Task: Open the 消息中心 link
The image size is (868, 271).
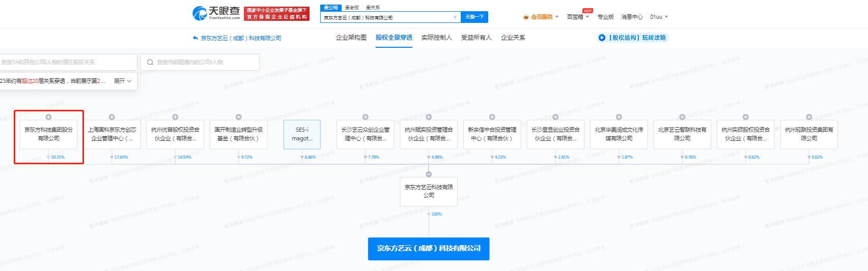Action: pyautogui.click(x=631, y=17)
